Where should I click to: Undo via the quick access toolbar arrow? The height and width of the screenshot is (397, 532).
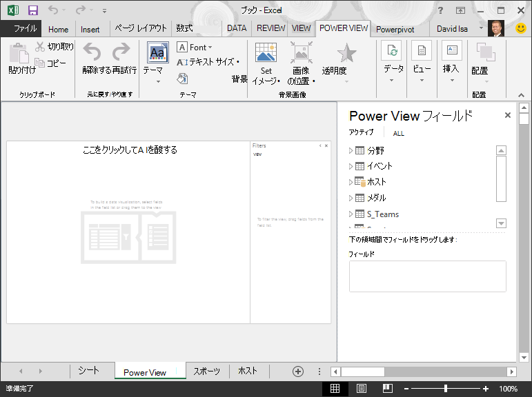[x=53, y=10]
